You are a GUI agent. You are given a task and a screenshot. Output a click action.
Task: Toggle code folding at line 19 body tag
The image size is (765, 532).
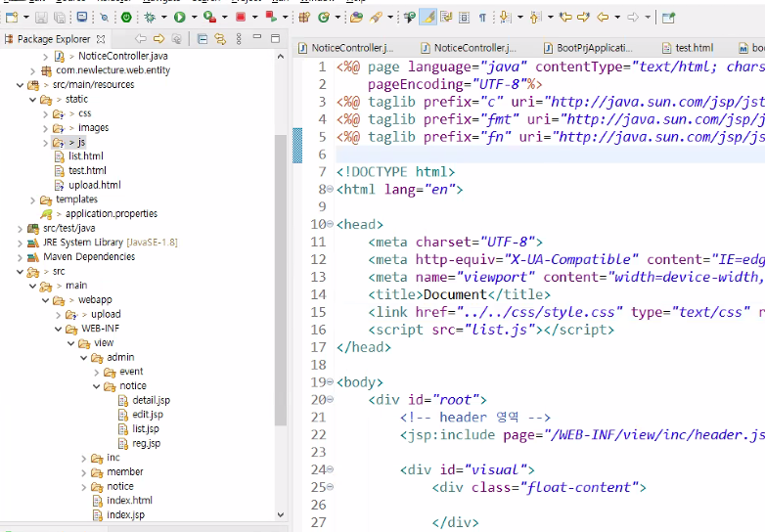point(330,381)
